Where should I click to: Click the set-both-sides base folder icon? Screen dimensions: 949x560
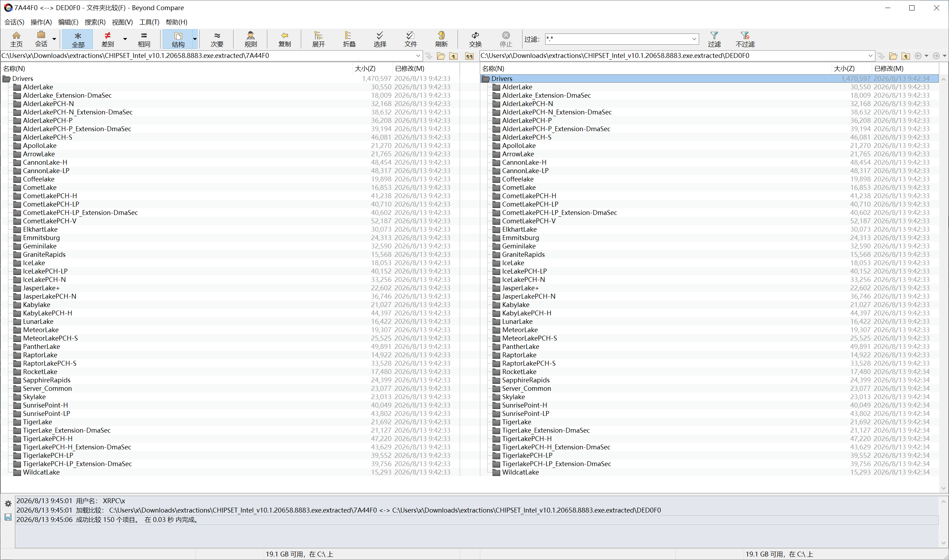[469, 56]
